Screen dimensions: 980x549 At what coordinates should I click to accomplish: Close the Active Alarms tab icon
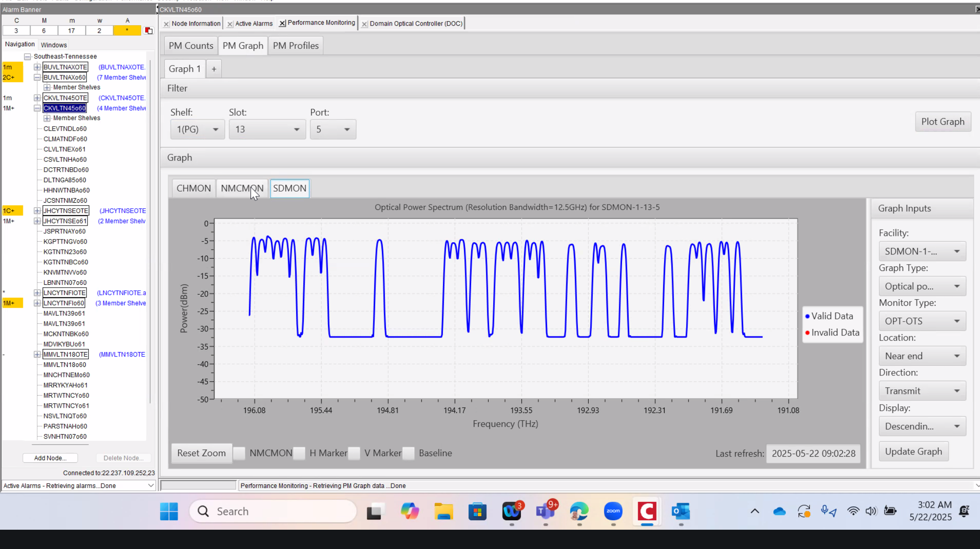[230, 24]
